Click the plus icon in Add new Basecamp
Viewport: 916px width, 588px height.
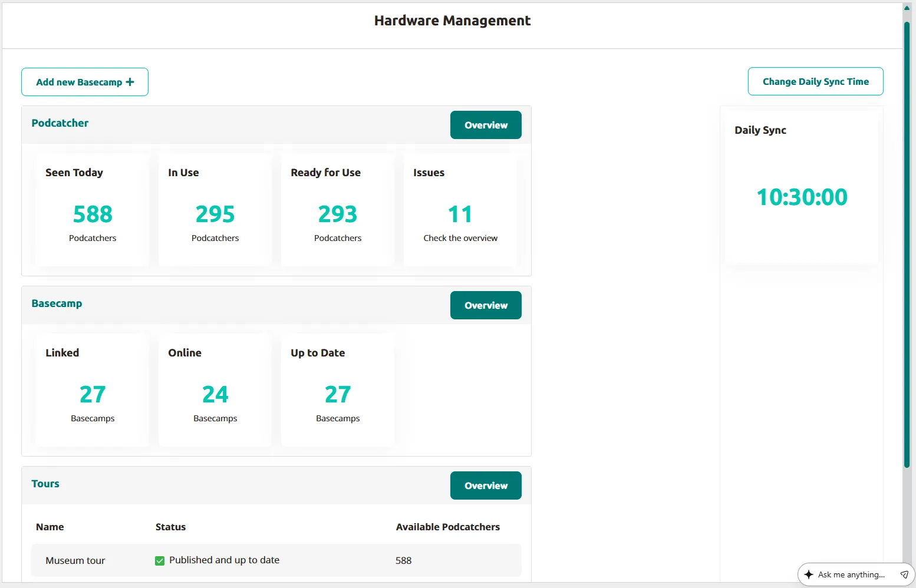[x=130, y=82]
